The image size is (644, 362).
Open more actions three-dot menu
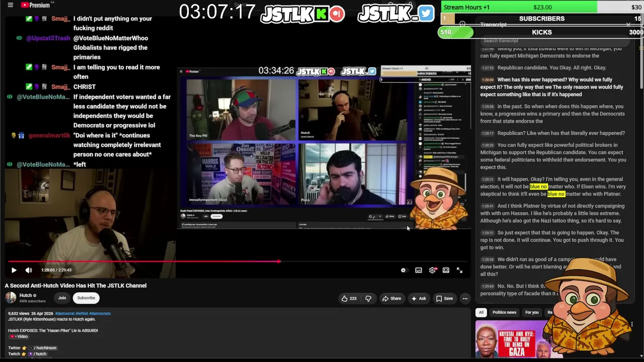(465, 299)
